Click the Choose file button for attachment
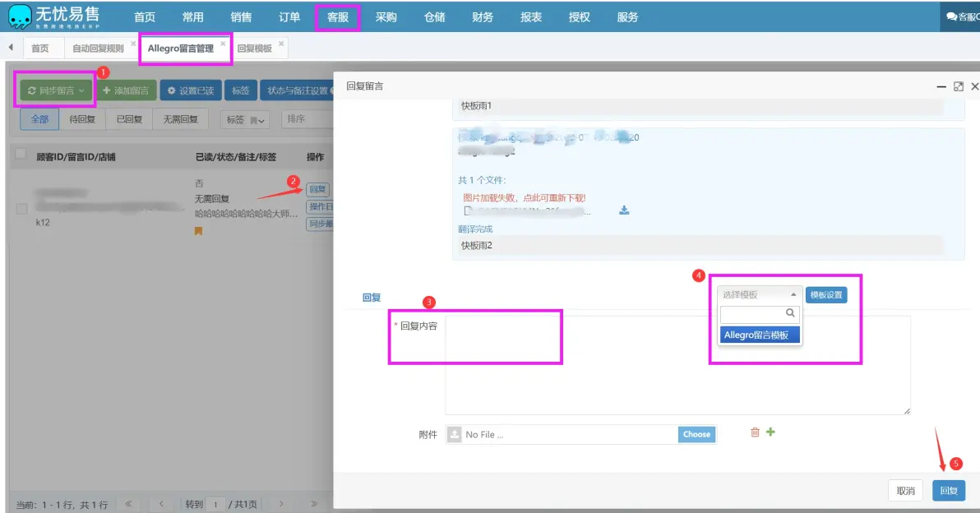Viewport: 980px width, 513px height. [696, 434]
